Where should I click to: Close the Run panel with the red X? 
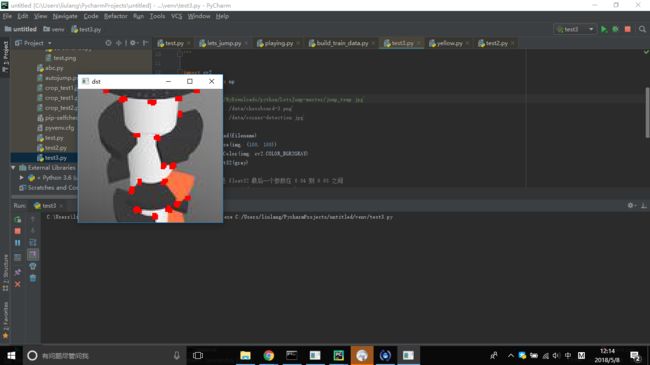(x=18, y=284)
